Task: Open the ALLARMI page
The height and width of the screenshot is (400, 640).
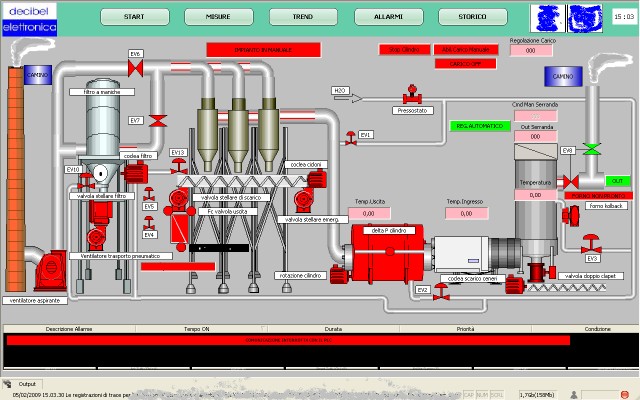Action: click(388, 17)
